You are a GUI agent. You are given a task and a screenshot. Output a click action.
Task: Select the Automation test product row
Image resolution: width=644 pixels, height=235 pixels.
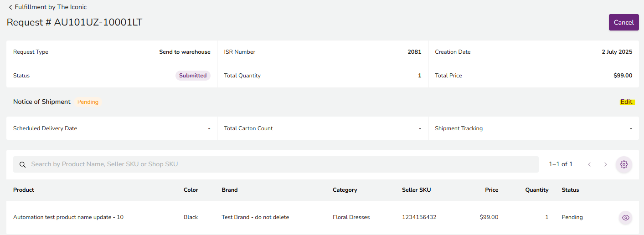click(x=68, y=217)
